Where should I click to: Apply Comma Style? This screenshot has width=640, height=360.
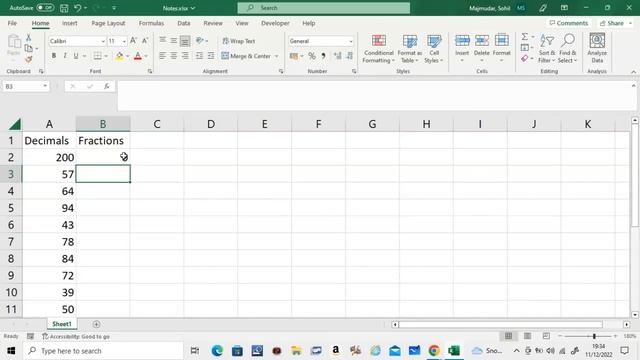[x=323, y=56]
